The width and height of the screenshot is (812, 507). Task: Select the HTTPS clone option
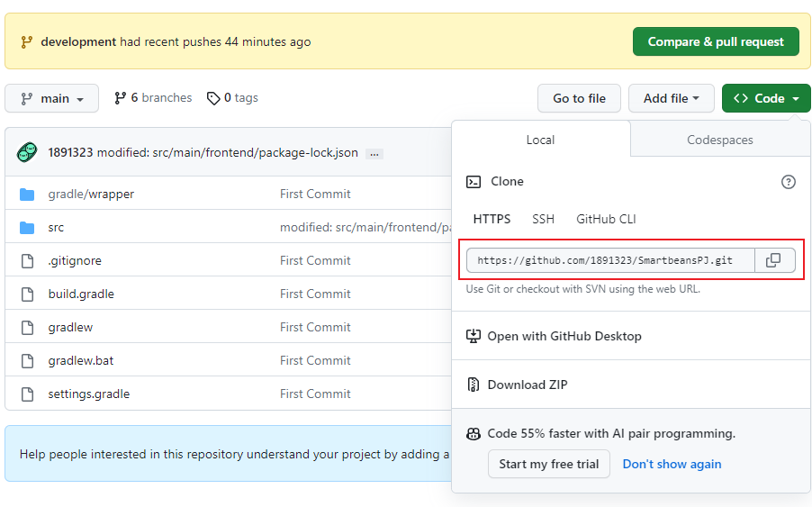point(492,219)
